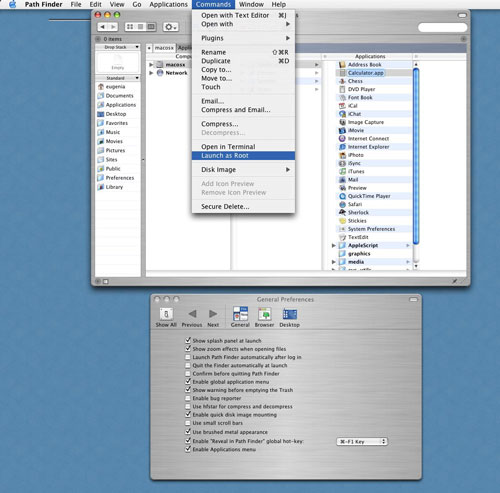This screenshot has width=500, height=493.
Task: Open the Window menu
Action: coord(251,4)
